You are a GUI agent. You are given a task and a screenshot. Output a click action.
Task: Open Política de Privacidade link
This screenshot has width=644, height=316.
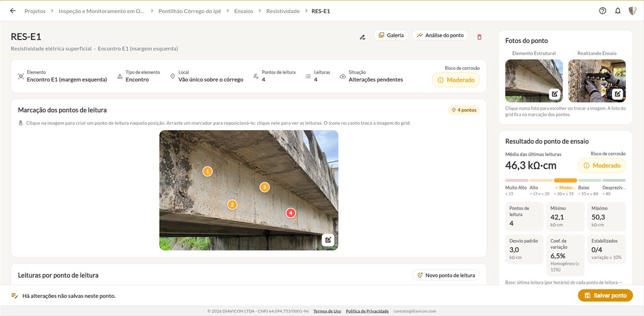(367, 311)
